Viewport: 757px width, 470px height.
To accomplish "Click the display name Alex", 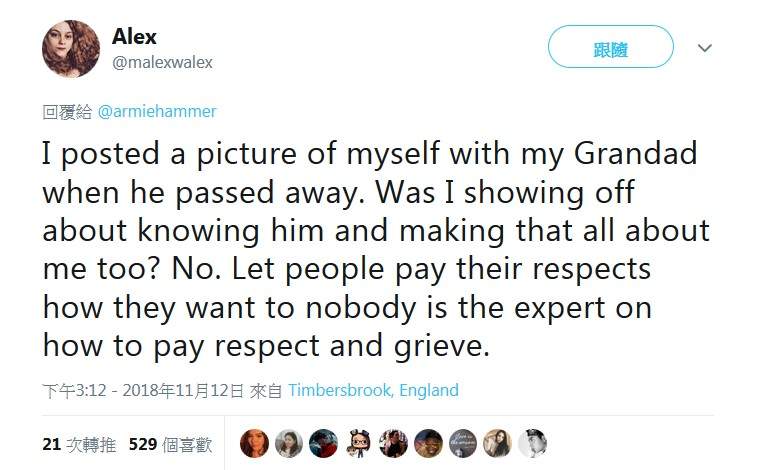I will pyautogui.click(x=134, y=37).
